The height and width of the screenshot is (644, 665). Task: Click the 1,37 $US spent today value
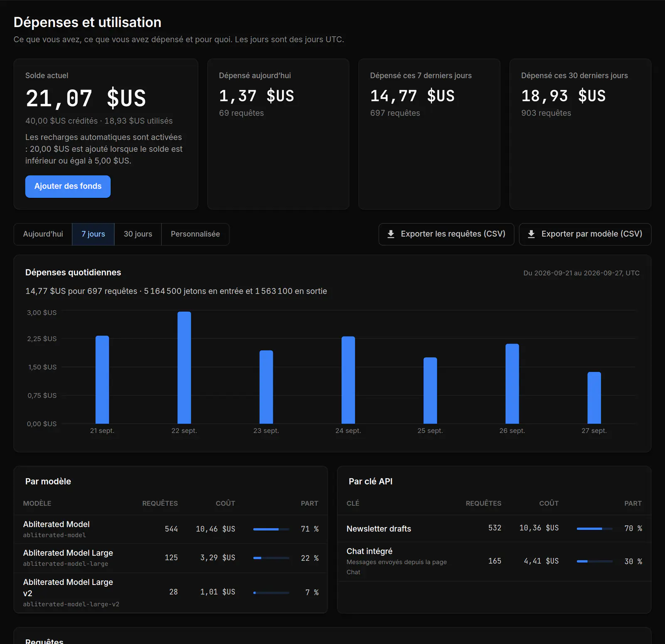coord(256,96)
